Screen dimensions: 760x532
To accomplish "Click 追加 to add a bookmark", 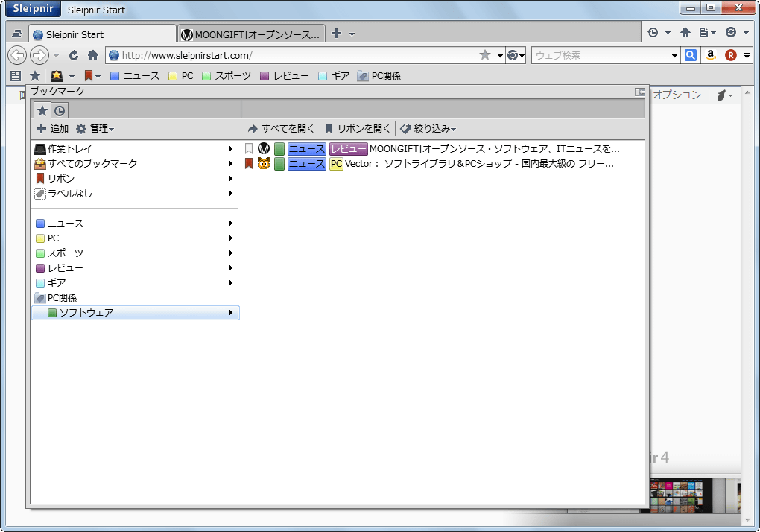I will [53, 128].
